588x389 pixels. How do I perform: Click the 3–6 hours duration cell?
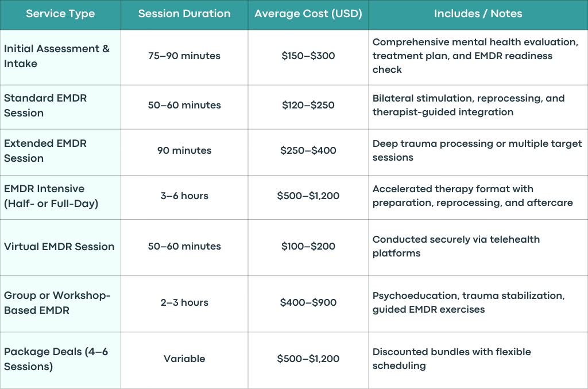point(184,196)
